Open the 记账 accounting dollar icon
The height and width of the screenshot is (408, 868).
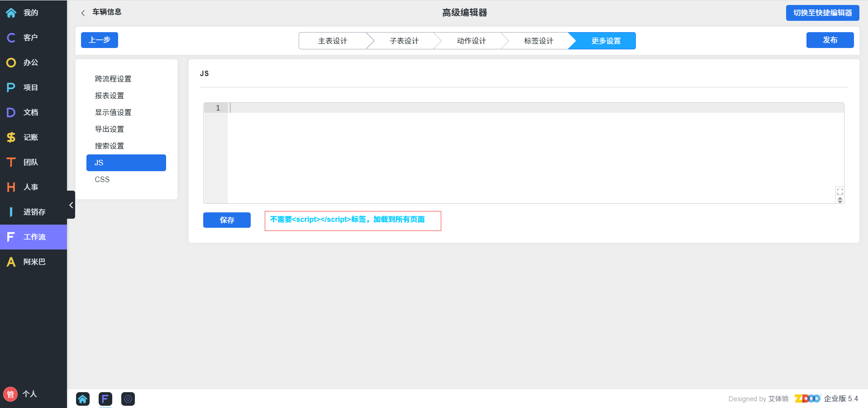11,137
